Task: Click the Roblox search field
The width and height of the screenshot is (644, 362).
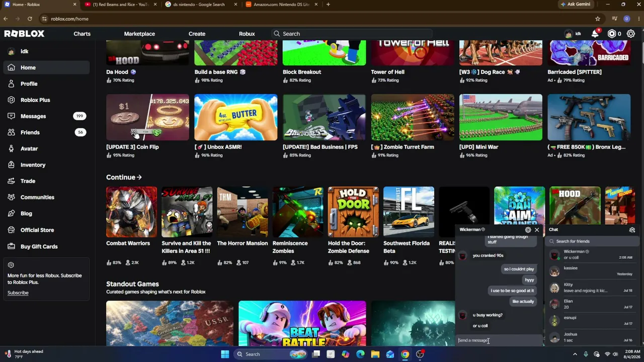Action: click(x=351, y=34)
